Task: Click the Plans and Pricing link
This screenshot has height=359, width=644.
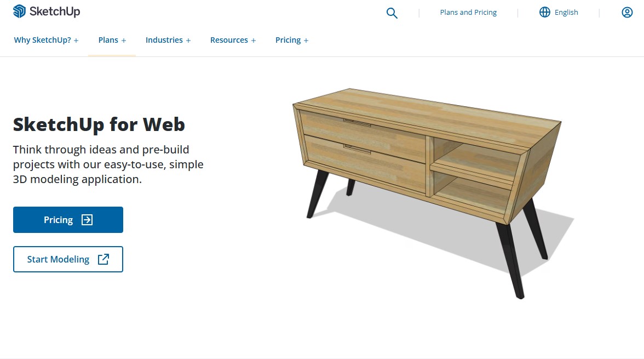Action: coord(468,13)
